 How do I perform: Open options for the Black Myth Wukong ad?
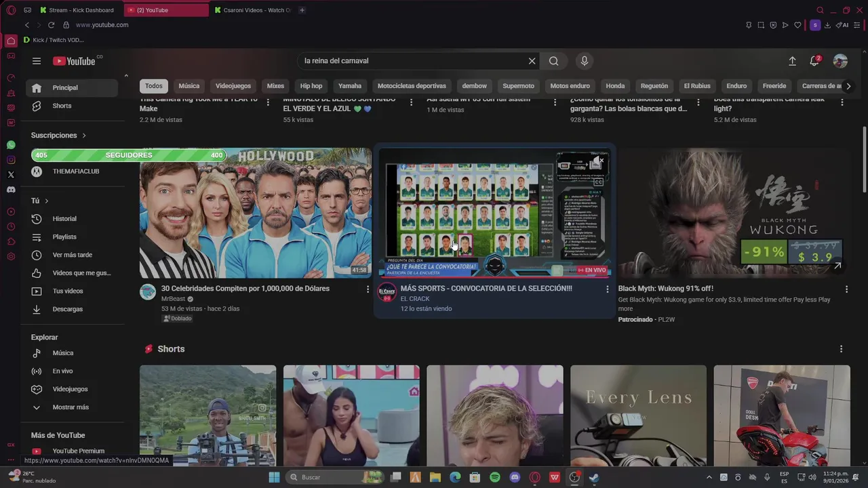click(846, 289)
